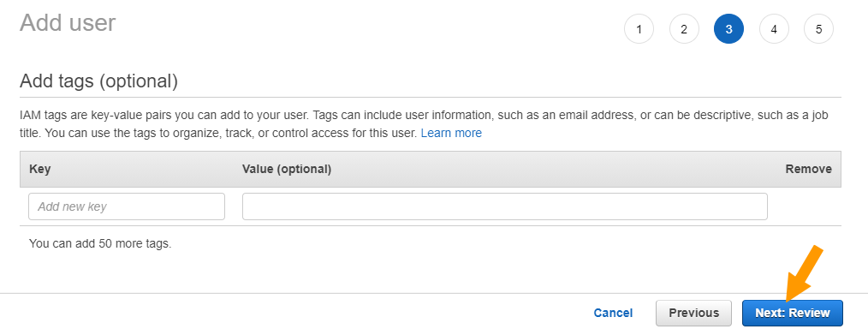Go to wizard step 1 circle

click(x=639, y=29)
